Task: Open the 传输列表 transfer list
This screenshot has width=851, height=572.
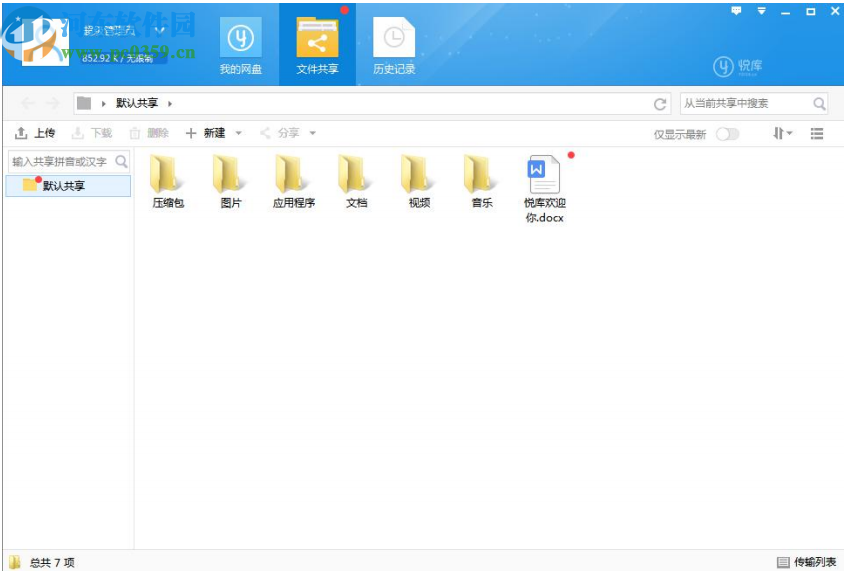Action: 806,562
